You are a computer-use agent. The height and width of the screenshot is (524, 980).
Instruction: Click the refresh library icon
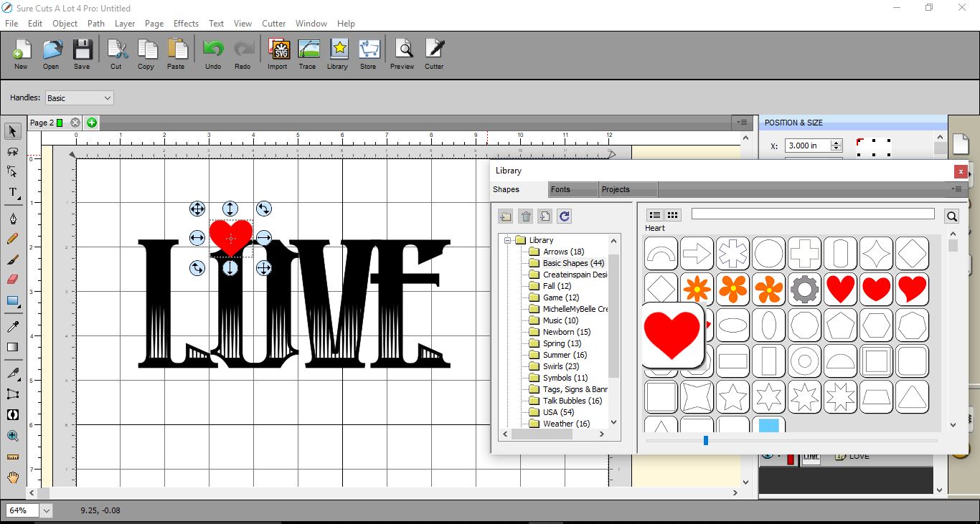coord(564,216)
